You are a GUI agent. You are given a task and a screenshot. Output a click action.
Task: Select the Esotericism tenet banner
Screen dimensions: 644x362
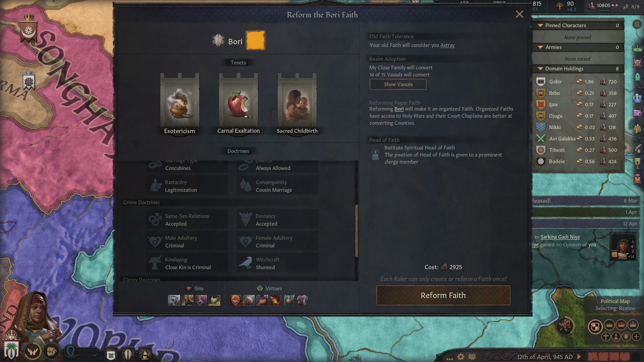179,104
